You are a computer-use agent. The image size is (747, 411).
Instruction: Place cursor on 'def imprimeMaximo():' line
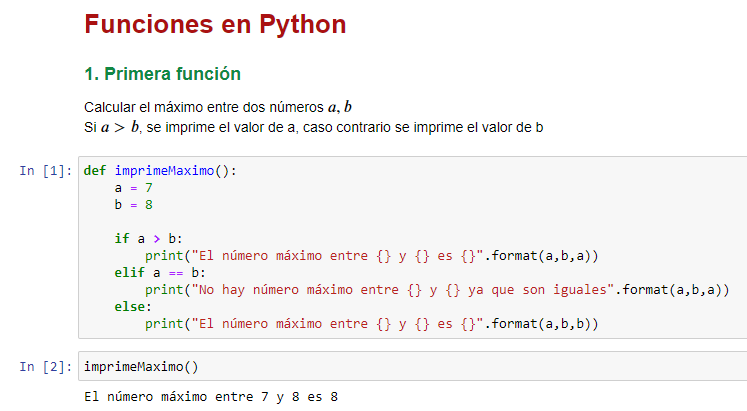(x=160, y=170)
